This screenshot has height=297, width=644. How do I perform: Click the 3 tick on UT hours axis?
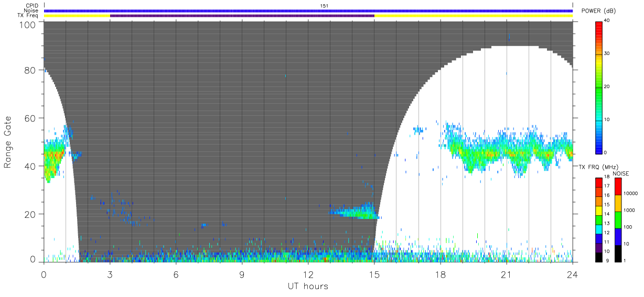point(110,273)
